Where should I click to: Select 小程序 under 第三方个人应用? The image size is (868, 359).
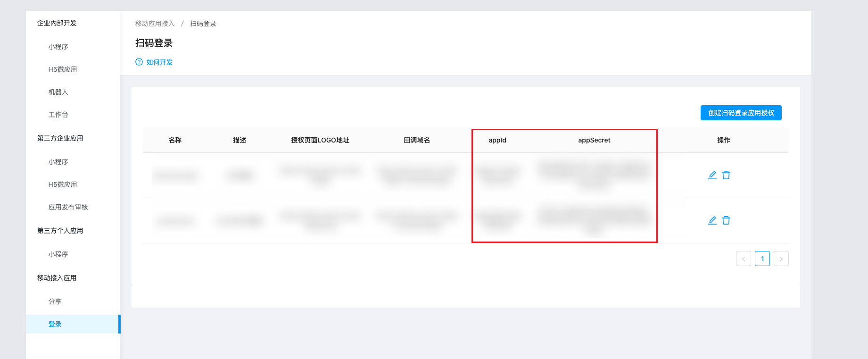coord(58,254)
